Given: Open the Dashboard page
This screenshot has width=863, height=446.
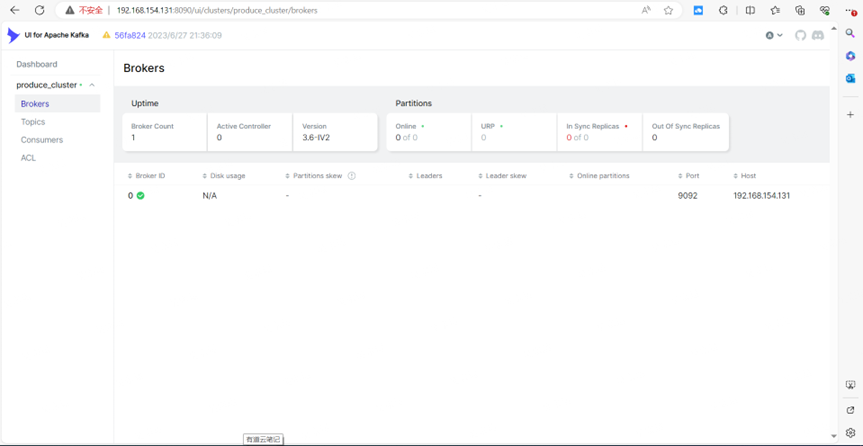Looking at the screenshot, I should point(37,64).
